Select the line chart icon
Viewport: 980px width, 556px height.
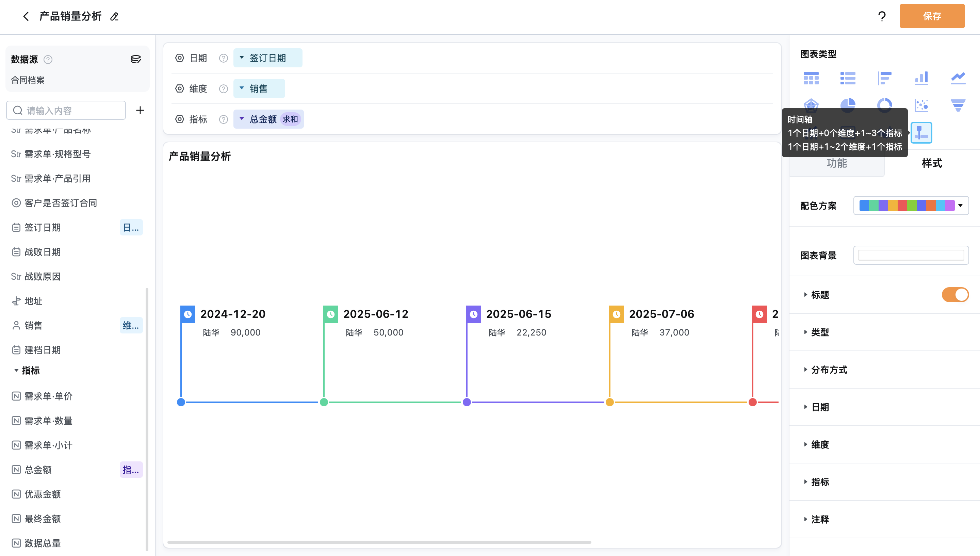(x=958, y=78)
